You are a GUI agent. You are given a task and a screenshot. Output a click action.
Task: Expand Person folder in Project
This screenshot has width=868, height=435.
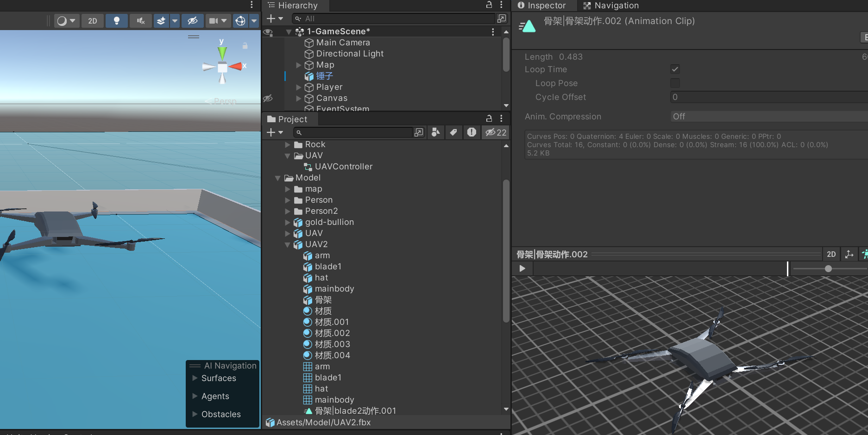(x=288, y=200)
